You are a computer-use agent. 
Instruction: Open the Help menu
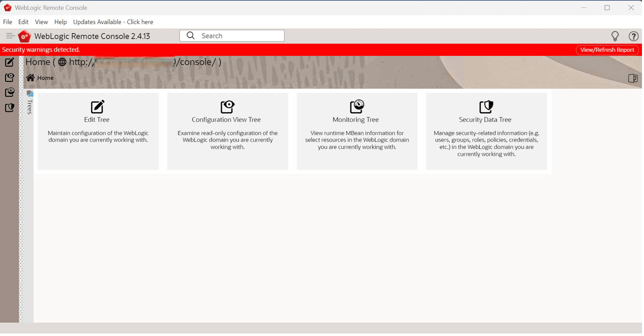(x=60, y=22)
